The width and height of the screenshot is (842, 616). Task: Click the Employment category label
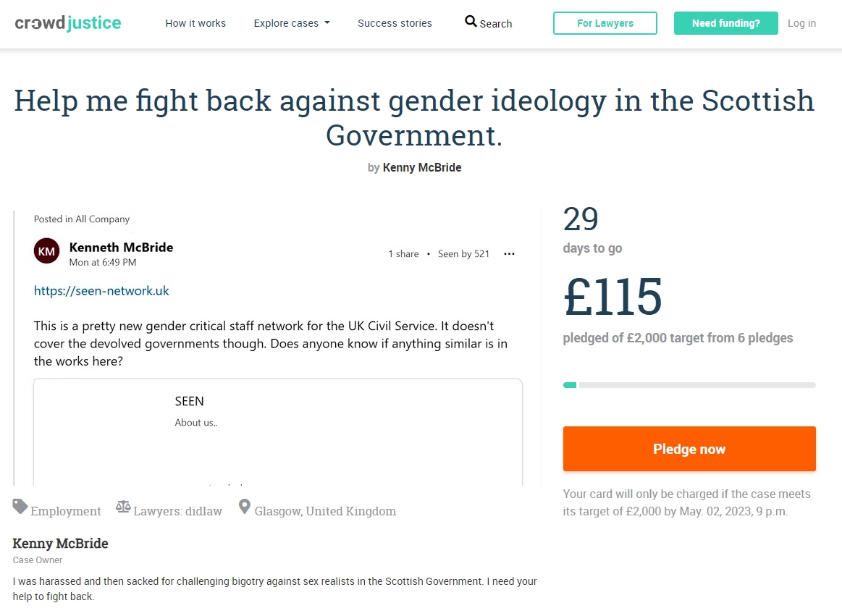point(65,511)
